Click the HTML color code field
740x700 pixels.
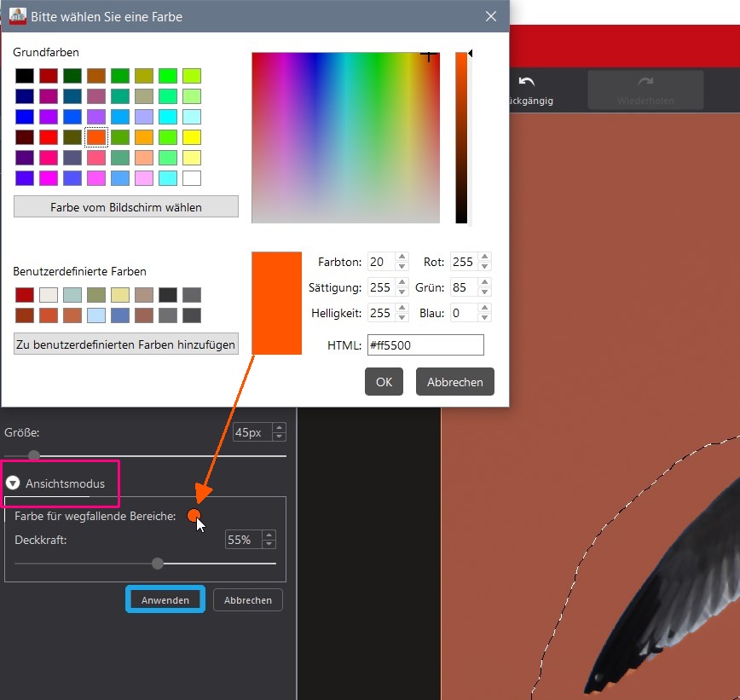425,345
